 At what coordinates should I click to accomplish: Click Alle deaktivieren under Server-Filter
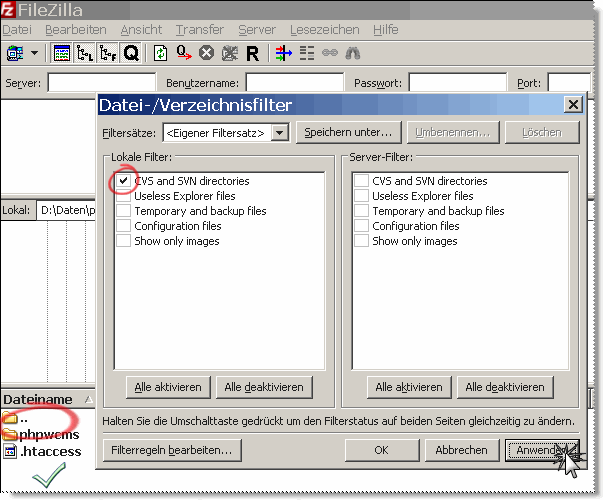click(505, 387)
